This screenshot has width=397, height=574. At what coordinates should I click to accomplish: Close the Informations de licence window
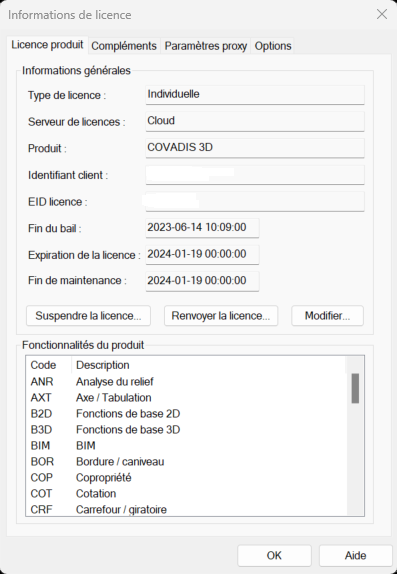tap(382, 14)
